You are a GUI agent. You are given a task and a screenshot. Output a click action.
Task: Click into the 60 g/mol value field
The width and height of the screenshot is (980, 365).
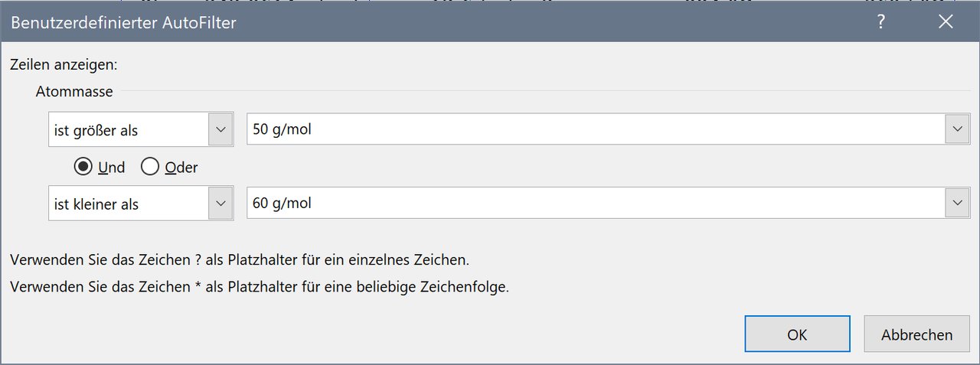click(596, 203)
